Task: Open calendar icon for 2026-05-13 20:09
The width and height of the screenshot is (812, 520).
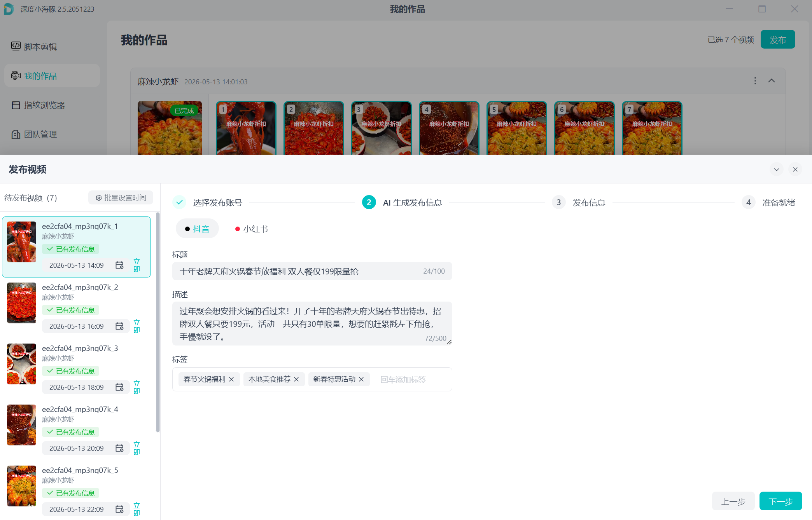Action: pos(119,448)
